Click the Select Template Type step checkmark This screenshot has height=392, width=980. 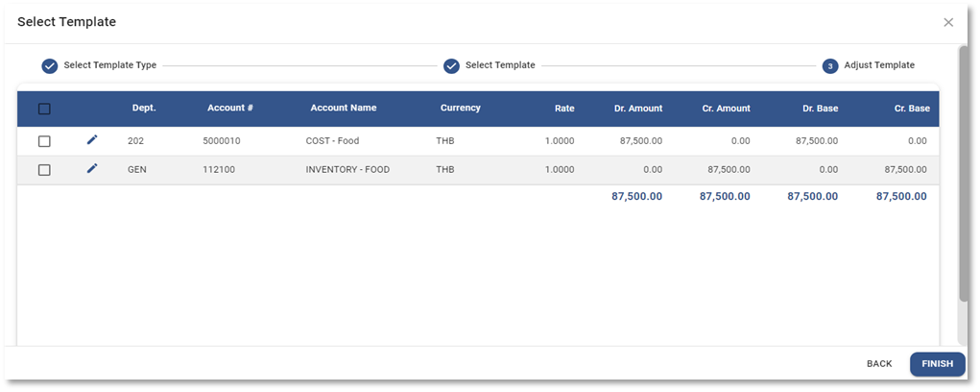[x=50, y=65]
